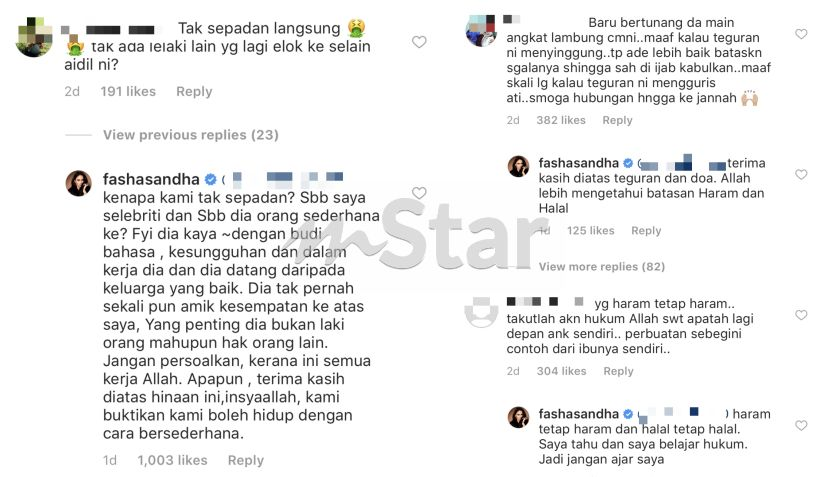The width and height of the screenshot is (830, 477).
Task: Expand View previous replies (23)
Action: pos(191,135)
